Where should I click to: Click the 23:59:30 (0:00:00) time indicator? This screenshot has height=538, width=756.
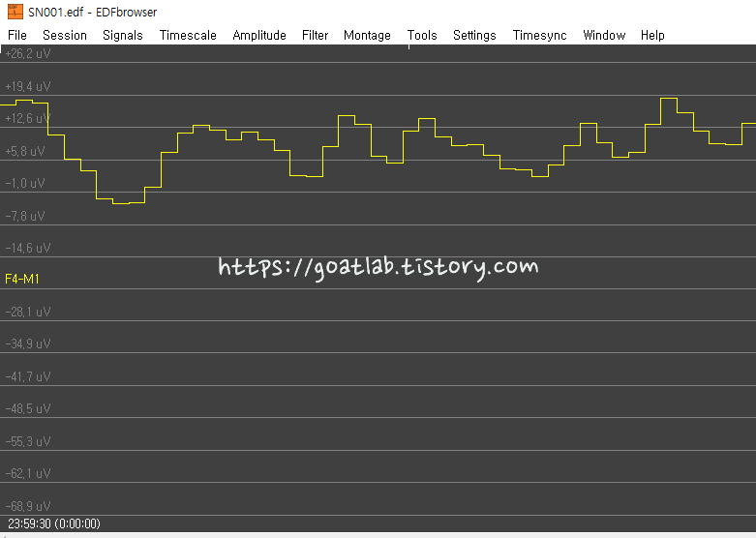click(x=54, y=523)
